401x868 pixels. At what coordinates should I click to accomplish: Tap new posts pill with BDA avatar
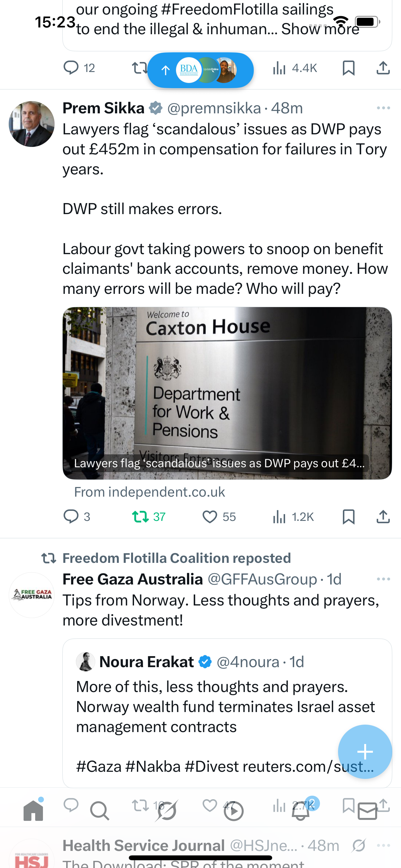point(200,70)
